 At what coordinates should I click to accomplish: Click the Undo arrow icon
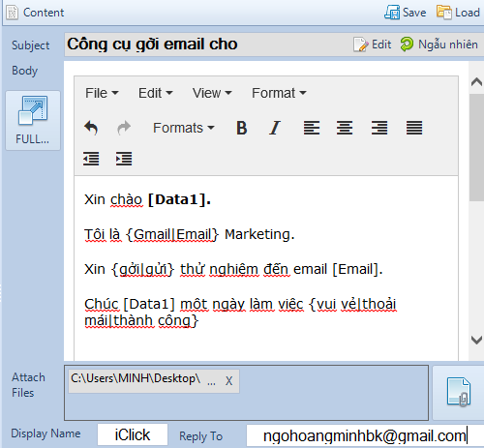coord(91,128)
